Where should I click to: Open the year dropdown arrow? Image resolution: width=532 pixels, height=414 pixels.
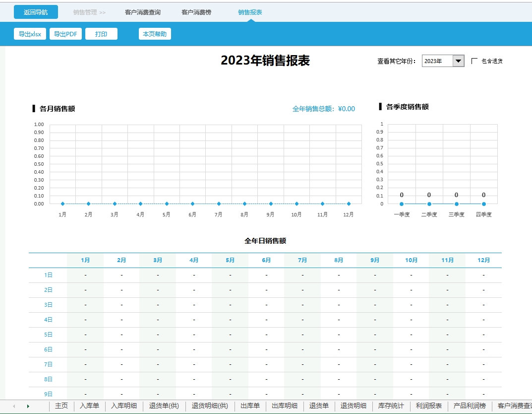tap(459, 61)
